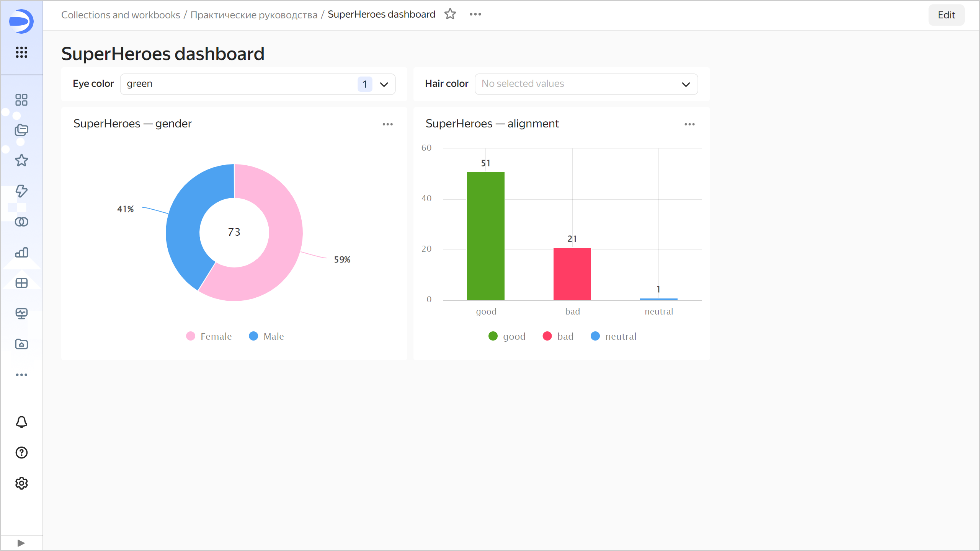
Task: Click the green good bar
Action: 485,236
